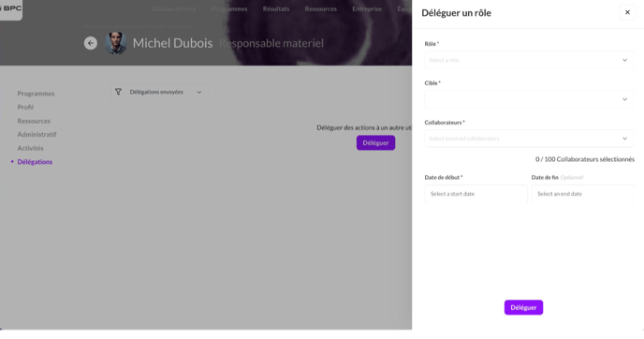The image size is (644, 339).
Task: Open Résultats in top navigation
Action: click(x=276, y=8)
